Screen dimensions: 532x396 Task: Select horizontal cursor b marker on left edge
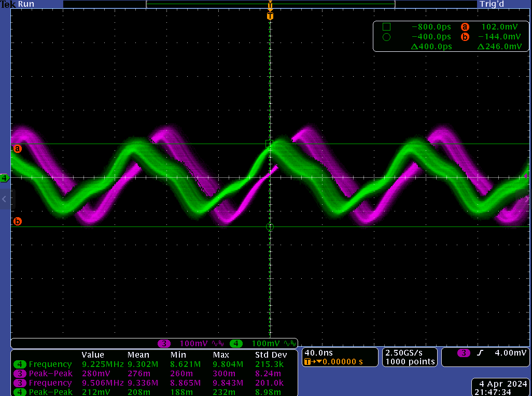coord(18,222)
